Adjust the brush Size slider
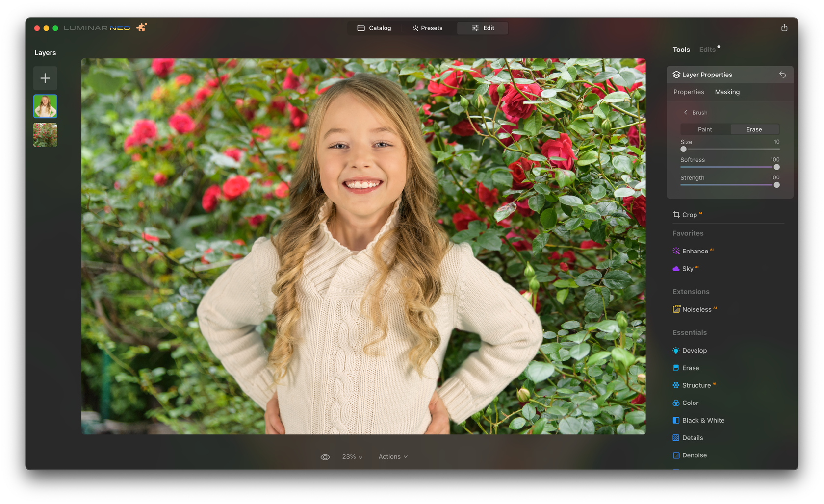This screenshot has height=504, width=824. tap(730, 149)
